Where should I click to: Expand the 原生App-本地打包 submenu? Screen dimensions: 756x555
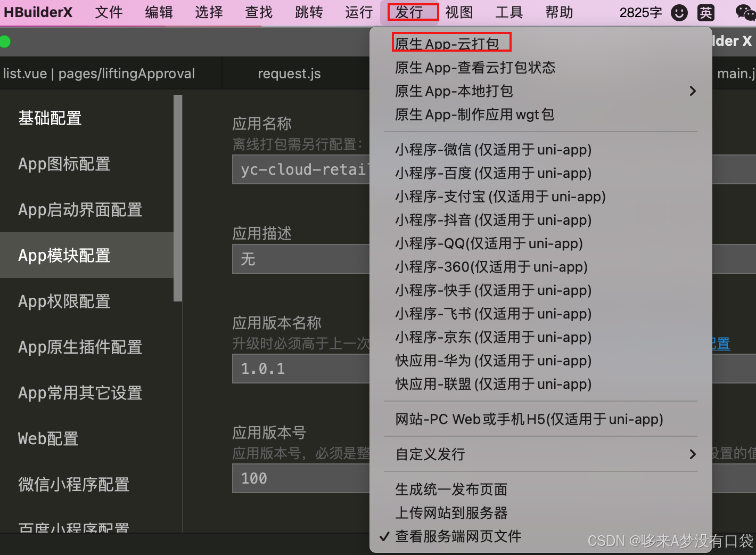454,91
